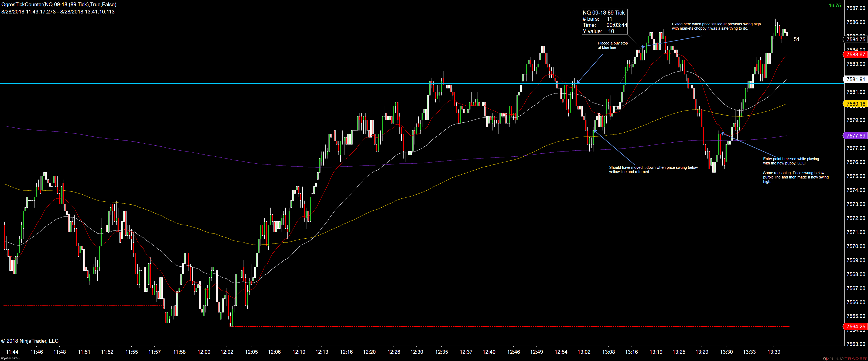Select the "Exited here when price stalled" note

(716, 26)
